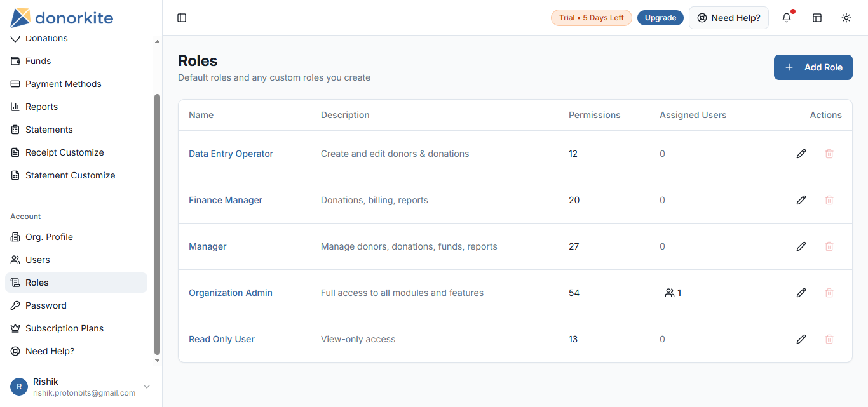Navigate to Statements

76,130
